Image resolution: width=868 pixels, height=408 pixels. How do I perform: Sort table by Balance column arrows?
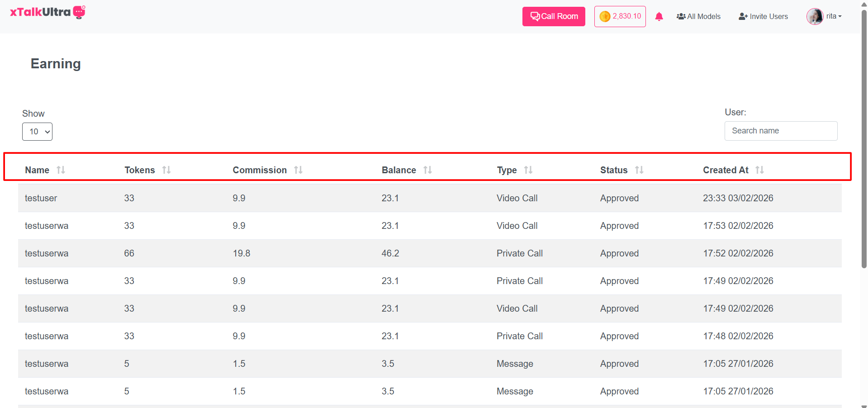427,170
